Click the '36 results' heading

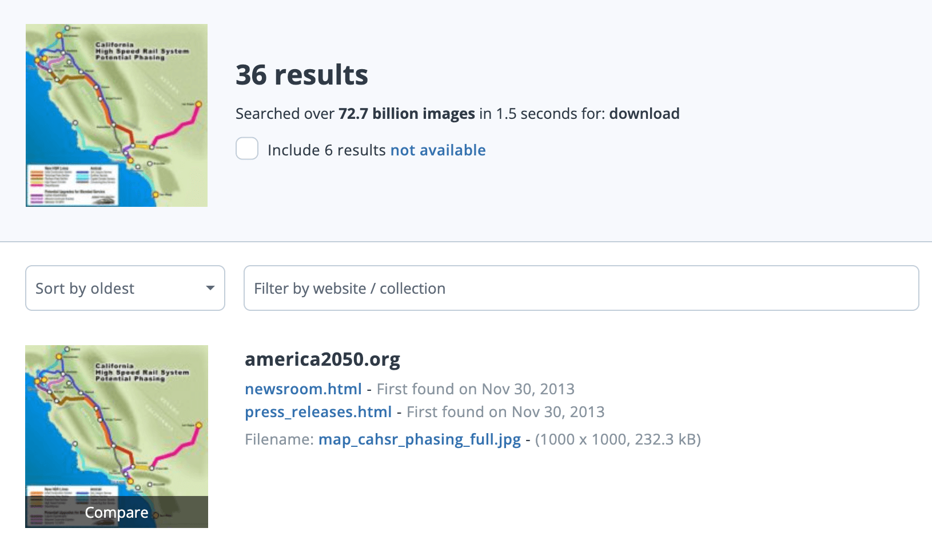click(302, 75)
